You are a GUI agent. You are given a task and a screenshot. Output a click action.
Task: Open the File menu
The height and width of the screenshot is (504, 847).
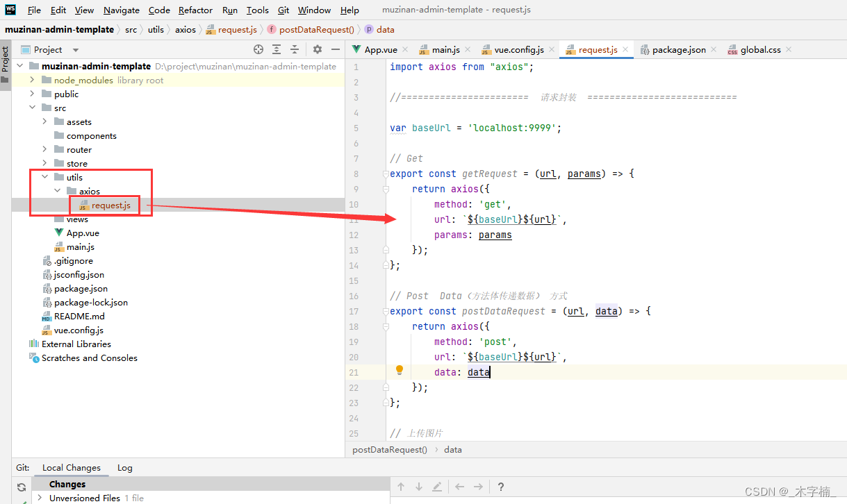34,10
